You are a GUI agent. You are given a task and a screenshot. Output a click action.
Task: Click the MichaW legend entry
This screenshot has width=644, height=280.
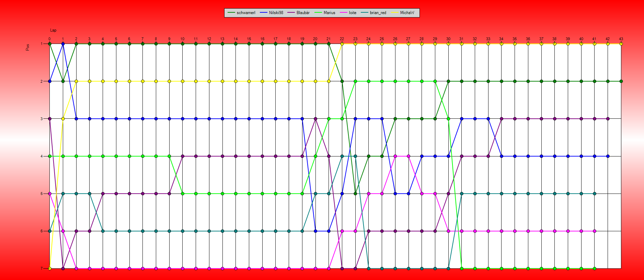[402, 13]
